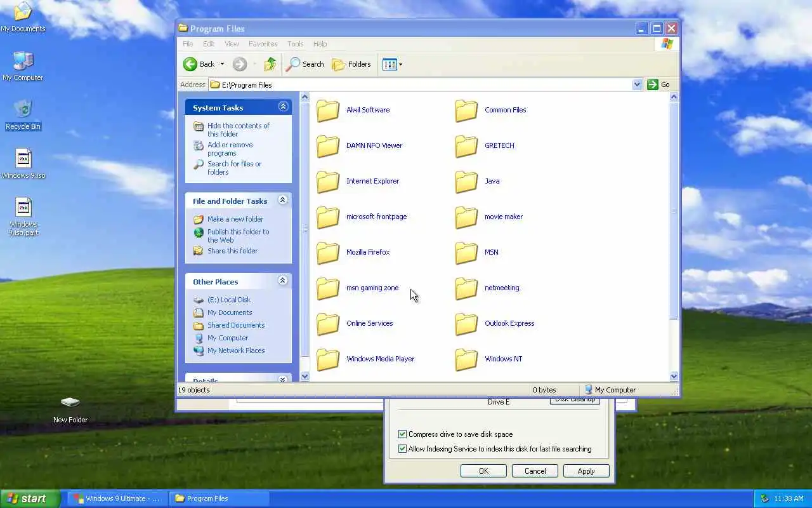
Task: Click the file list scroll down arrow
Action: pyautogui.click(x=674, y=377)
